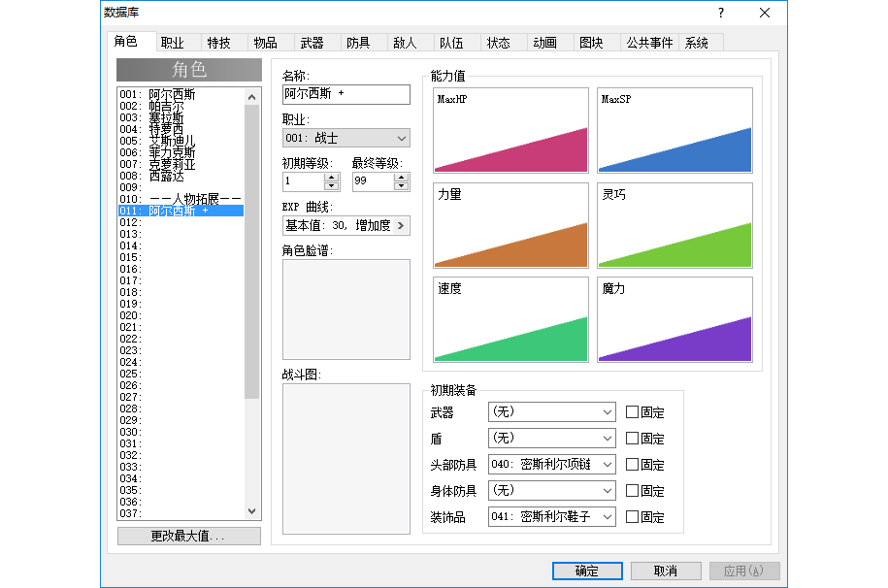Open the 职业 dropdown showing 001: 战士
The height and width of the screenshot is (588, 888).
pyautogui.click(x=346, y=138)
